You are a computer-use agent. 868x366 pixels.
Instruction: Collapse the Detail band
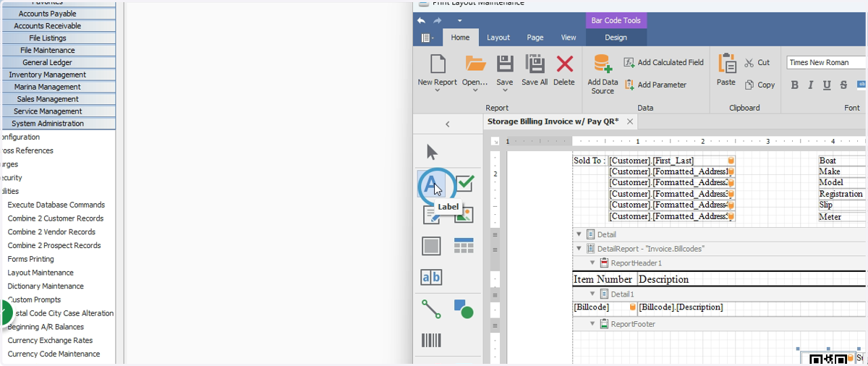579,234
